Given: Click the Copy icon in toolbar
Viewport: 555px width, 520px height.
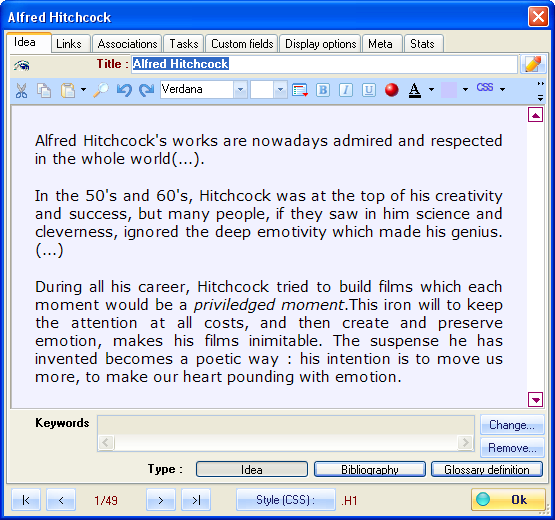Looking at the screenshot, I should click(44, 90).
